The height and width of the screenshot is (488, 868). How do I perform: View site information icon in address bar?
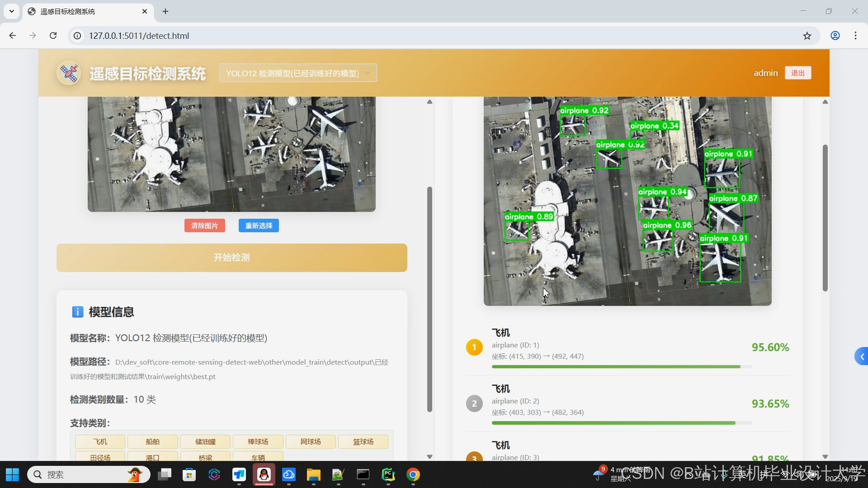pyautogui.click(x=78, y=36)
